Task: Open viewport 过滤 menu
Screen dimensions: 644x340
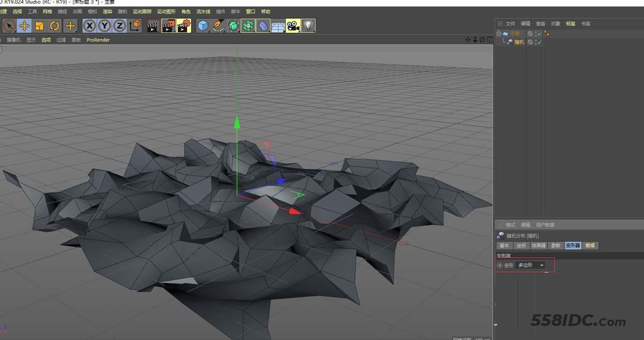Action: pos(61,40)
